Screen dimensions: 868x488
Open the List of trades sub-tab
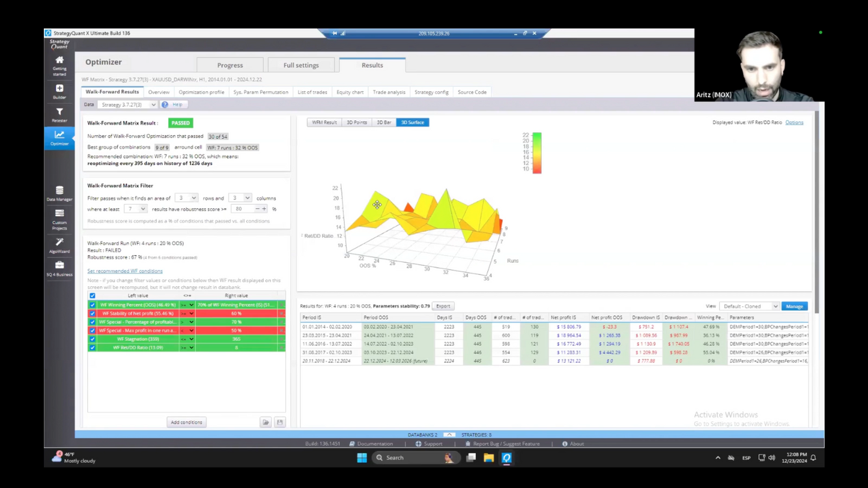[312, 92]
